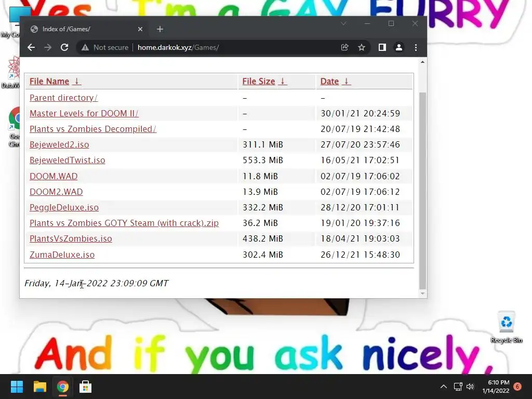Select date 26/12/21 15:48:30
Image resolution: width=532 pixels, height=399 pixels.
(361, 255)
